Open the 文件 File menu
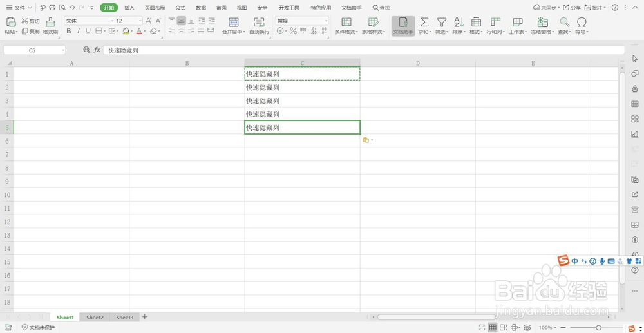 pyautogui.click(x=19, y=7)
